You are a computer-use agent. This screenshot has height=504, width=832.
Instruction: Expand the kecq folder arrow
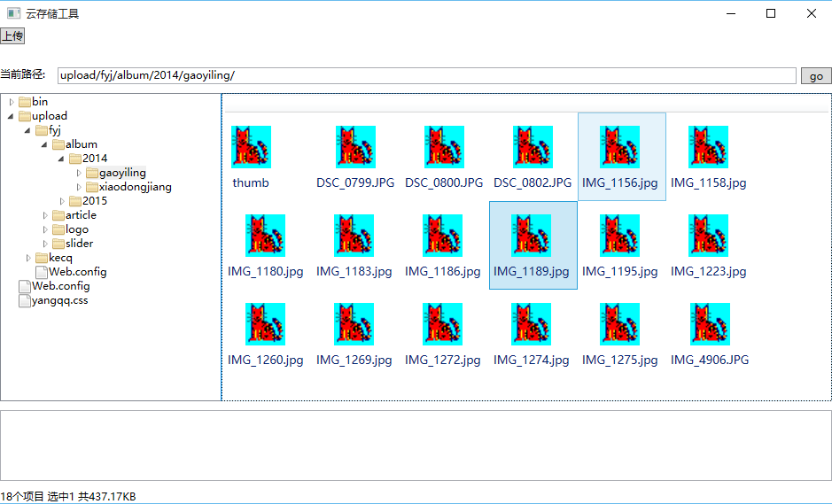click(x=28, y=258)
